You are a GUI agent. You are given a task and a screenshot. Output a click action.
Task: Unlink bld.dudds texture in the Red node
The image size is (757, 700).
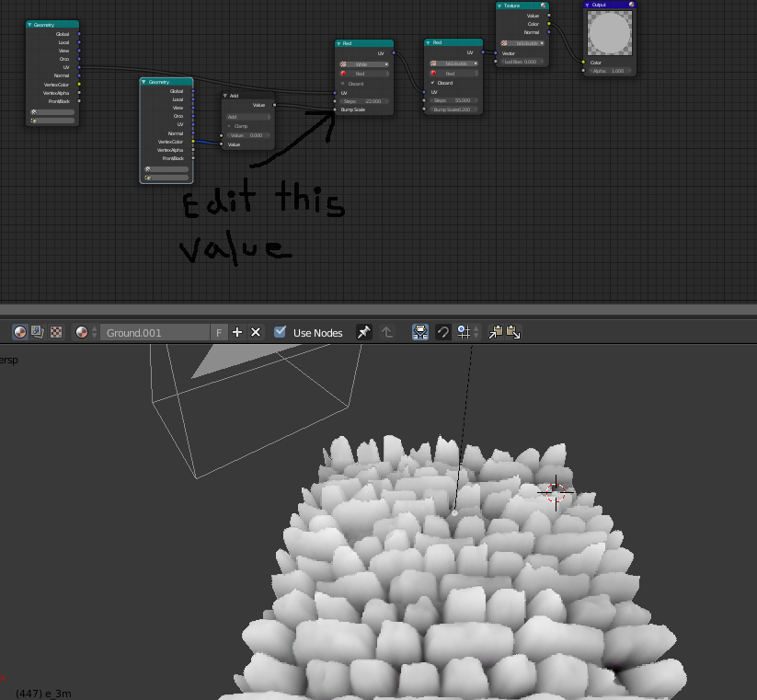coord(476,63)
